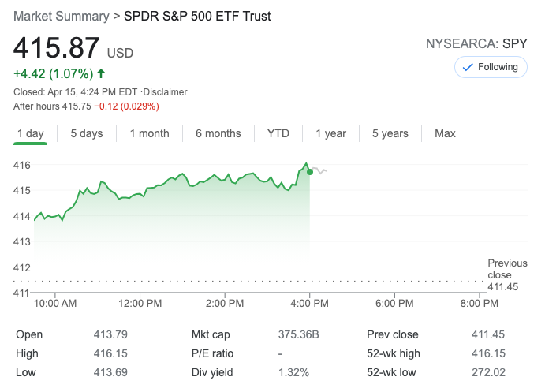Viewport: 545px width, 392px height.
Task: Show the 6 months chart
Action: pyautogui.click(x=218, y=133)
